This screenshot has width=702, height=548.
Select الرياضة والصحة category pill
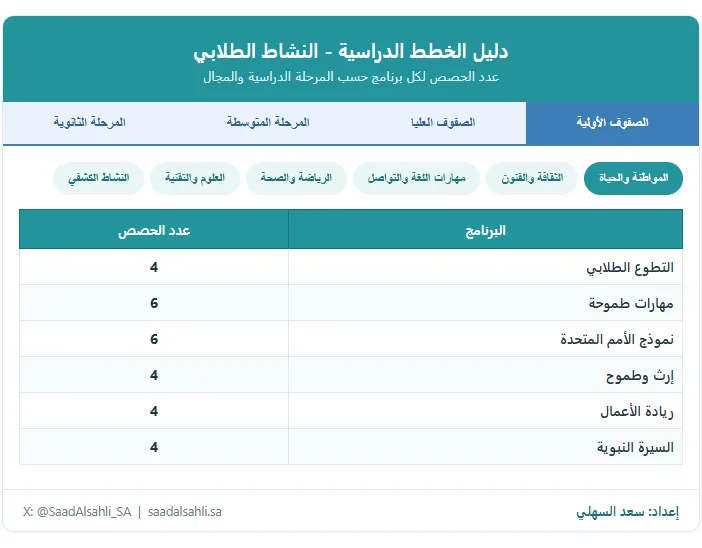296,178
